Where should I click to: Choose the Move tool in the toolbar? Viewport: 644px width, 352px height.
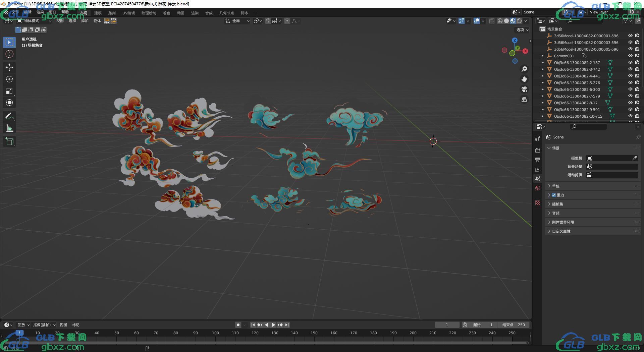coord(9,67)
